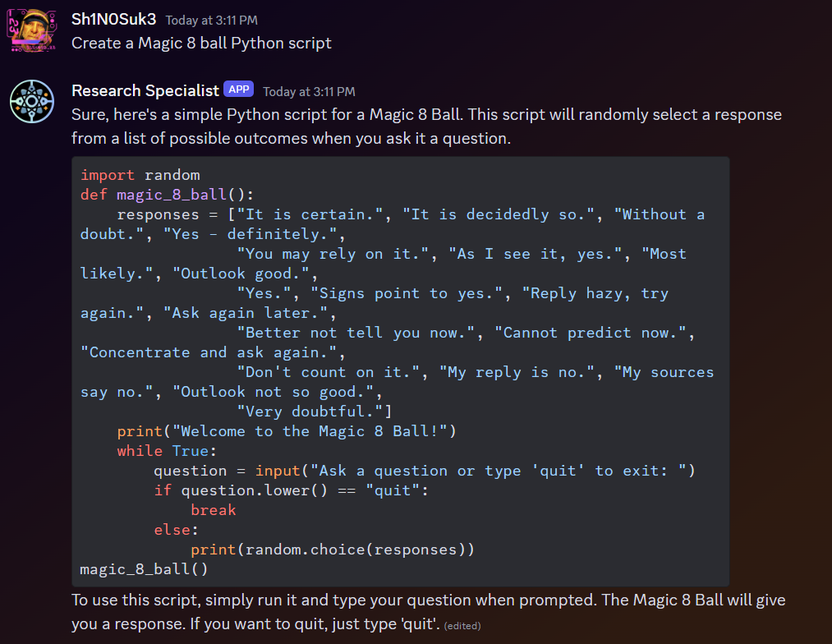Click the APP badge next to Research Specialist
832x644 pixels.
click(238, 89)
